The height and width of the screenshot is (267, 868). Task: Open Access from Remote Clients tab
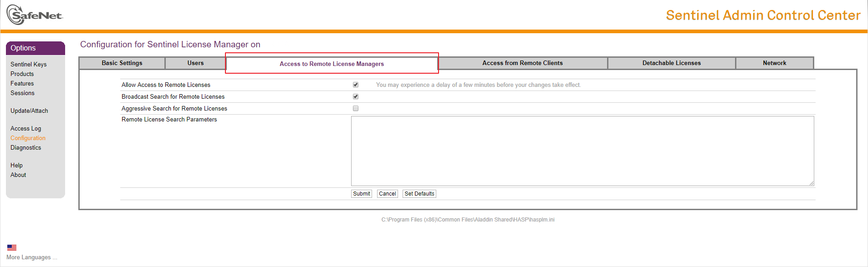point(522,63)
